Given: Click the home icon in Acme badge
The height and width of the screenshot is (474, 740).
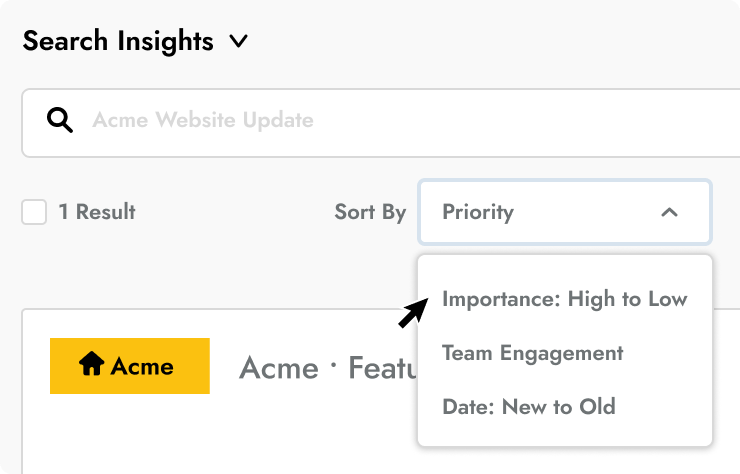Looking at the screenshot, I should (91, 365).
